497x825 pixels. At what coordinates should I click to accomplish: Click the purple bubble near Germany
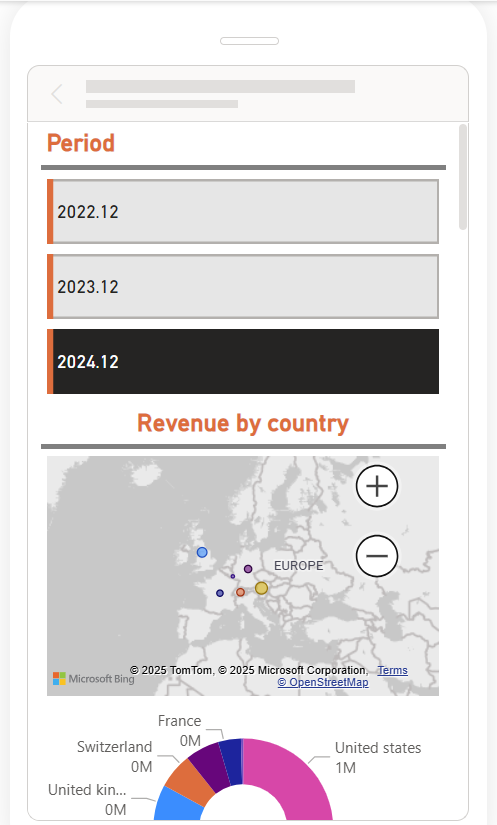click(x=248, y=569)
